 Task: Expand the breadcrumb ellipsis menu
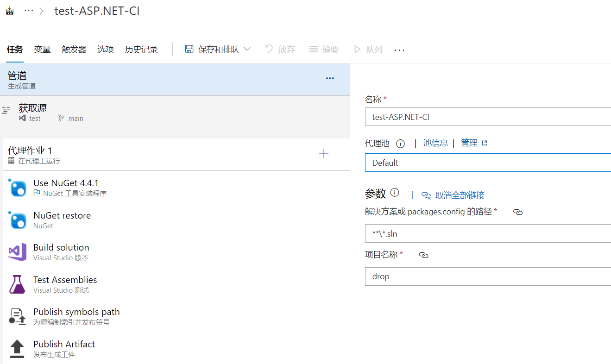point(29,11)
